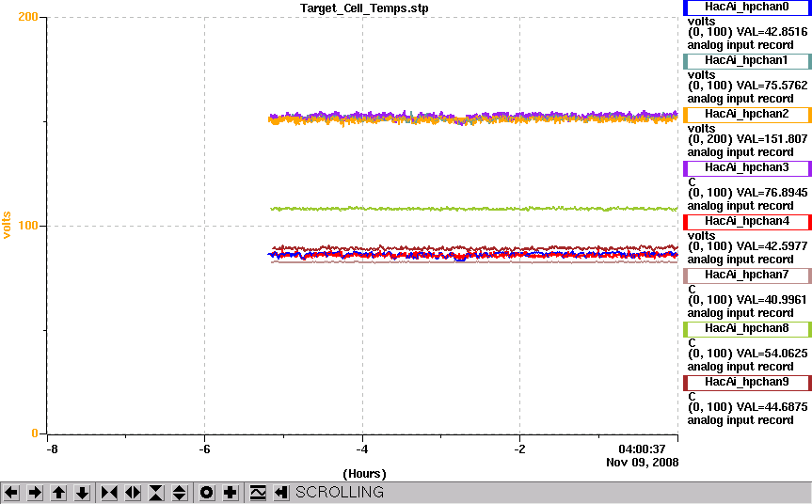Click the light green curve near 108
Viewport: 812px width, 504px height.
click(474, 209)
